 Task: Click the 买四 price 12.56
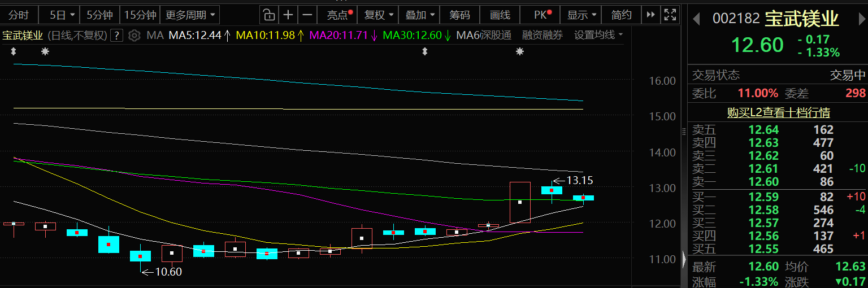point(763,236)
